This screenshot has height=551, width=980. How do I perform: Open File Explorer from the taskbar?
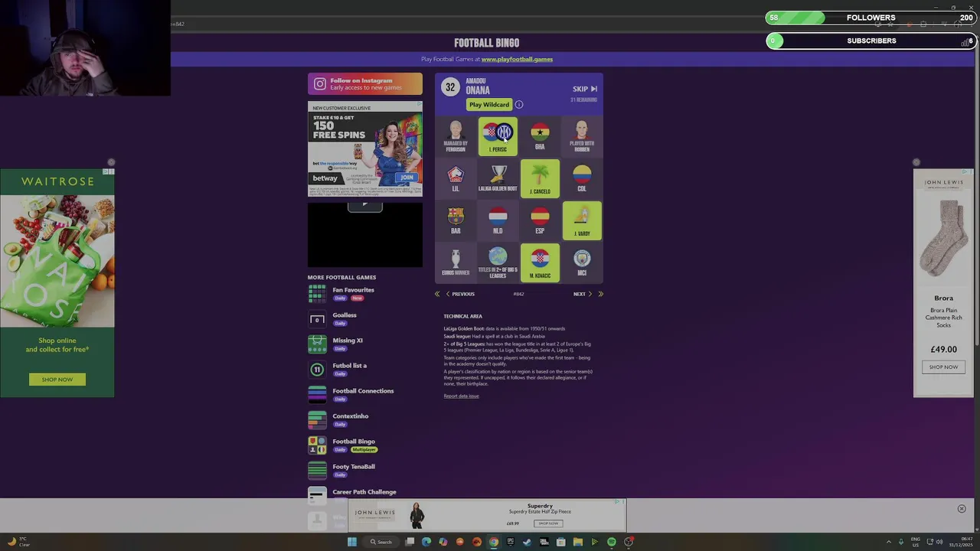(x=578, y=542)
